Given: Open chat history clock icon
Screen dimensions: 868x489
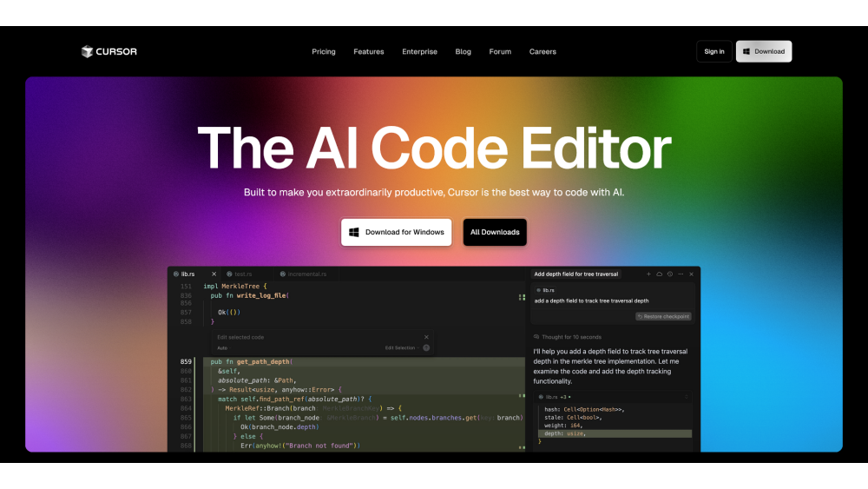Looking at the screenshot, I should pyautogui.click(x=670, y=274).
